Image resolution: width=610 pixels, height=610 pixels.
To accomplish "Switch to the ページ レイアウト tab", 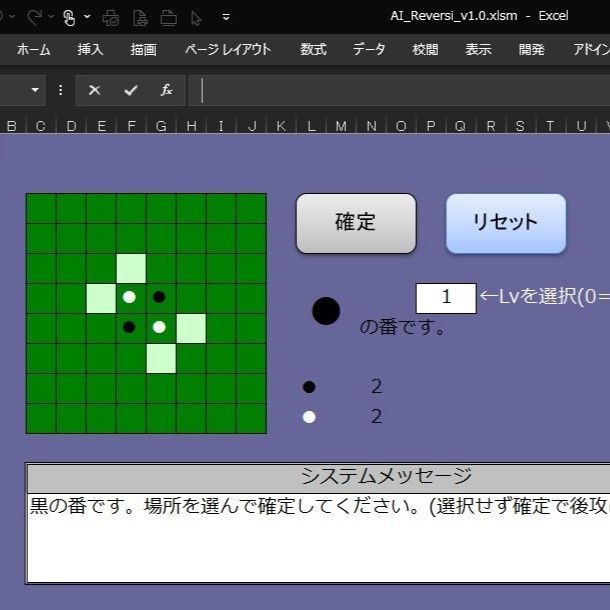I will (228, 49).
